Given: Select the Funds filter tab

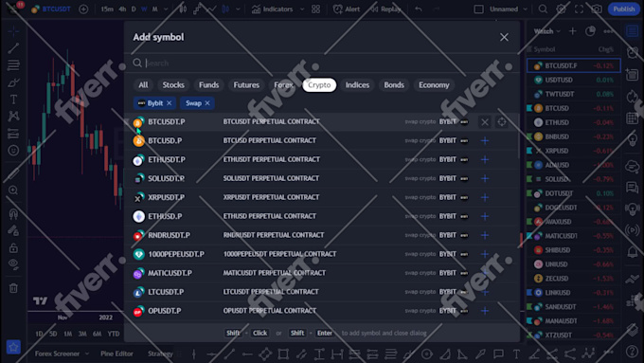Looking at the screenshot, I should coord(208,85).
